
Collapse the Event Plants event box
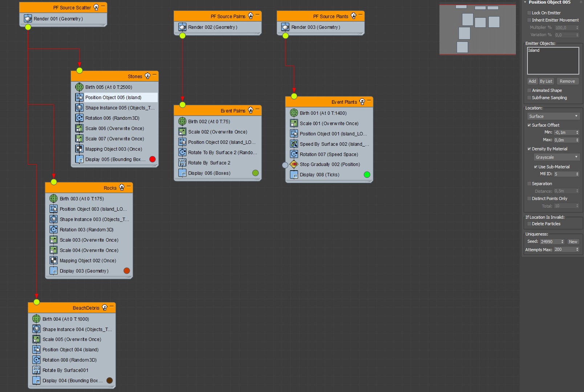(369, 101)
